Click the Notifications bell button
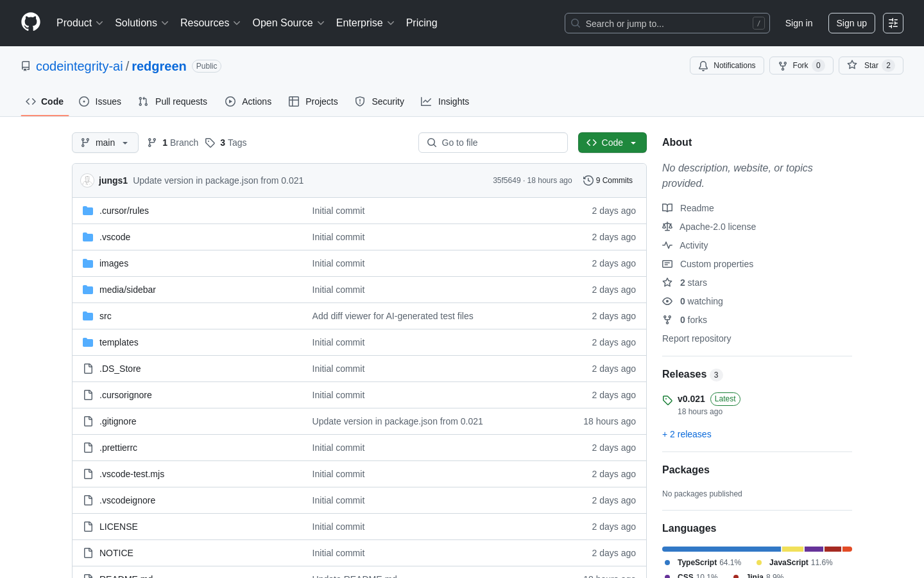Image resolution: width=924 pixels, height=578 pixels. 727,66
